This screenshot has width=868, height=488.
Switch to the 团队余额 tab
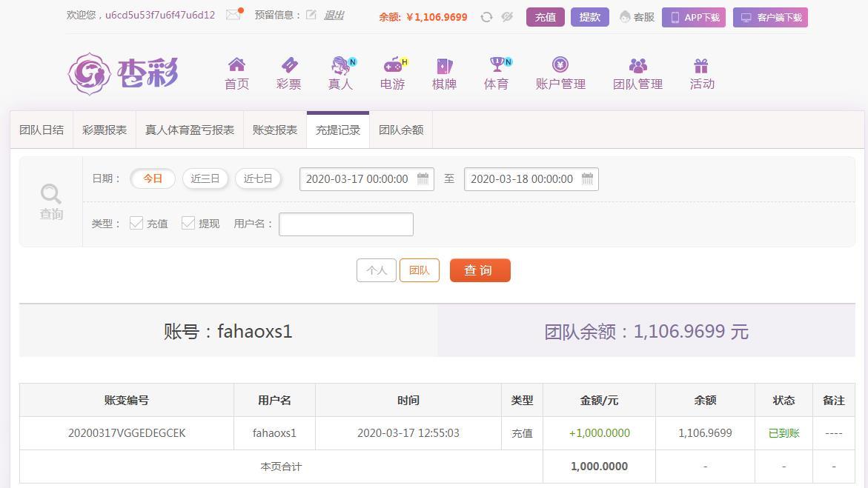coord(401,129)
